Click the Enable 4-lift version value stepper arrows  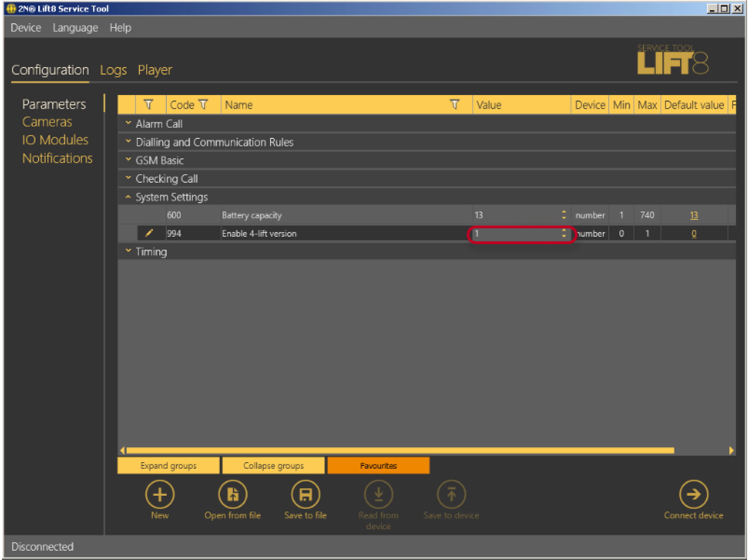564,233
